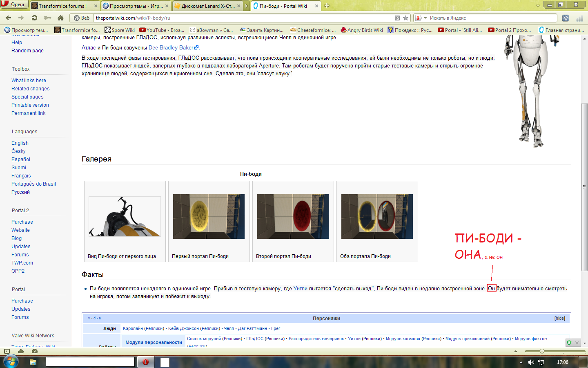
Task: Go forward with the Forward arrow
Action: coord(21,18)
